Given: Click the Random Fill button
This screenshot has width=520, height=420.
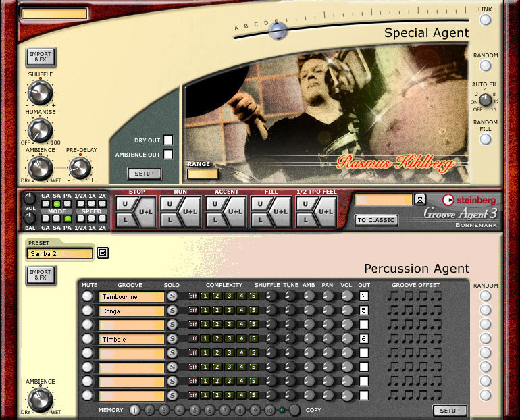Looking at the screenshot, I should point(486,139).
